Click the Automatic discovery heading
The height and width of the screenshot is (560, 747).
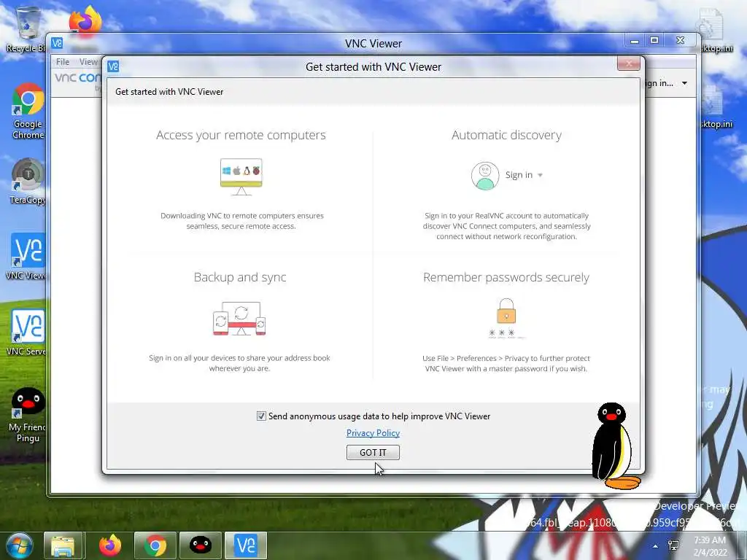pos(506,135)
